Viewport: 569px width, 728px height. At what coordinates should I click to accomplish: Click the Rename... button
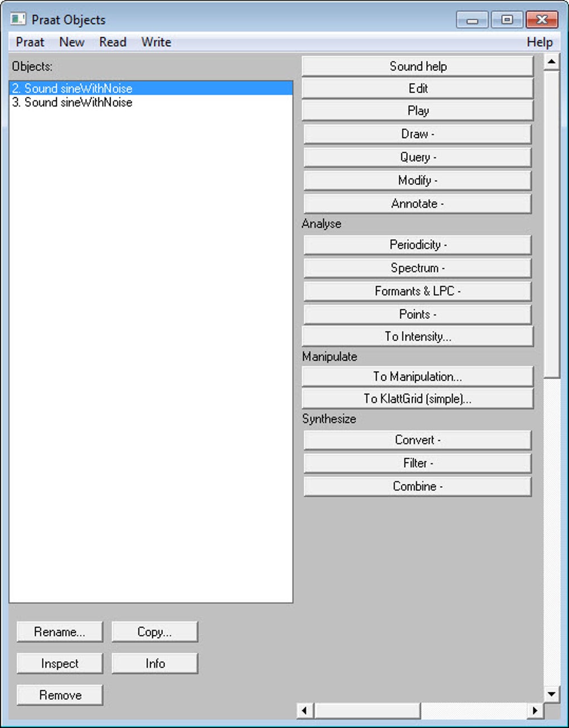click(60, 632)
